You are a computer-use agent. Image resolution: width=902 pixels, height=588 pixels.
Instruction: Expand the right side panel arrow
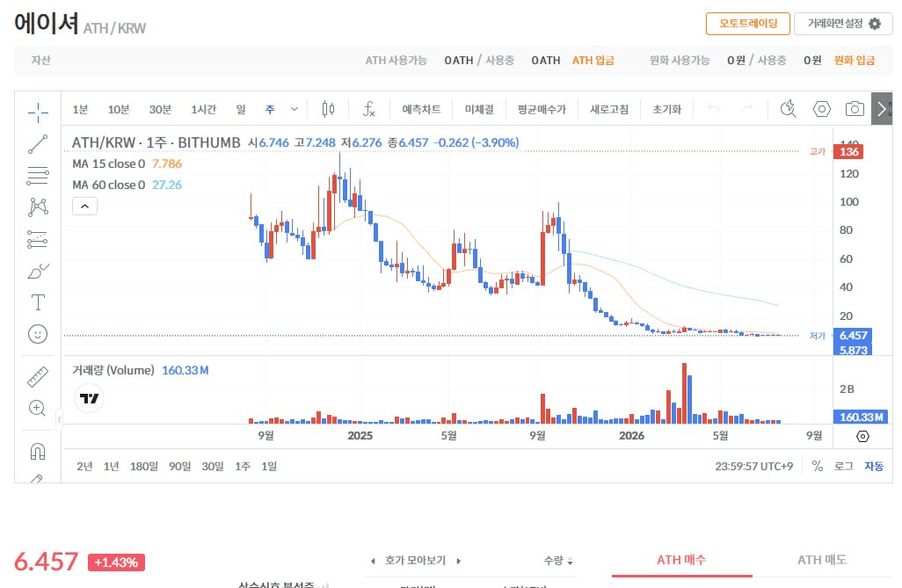click(x=881, y=109)
